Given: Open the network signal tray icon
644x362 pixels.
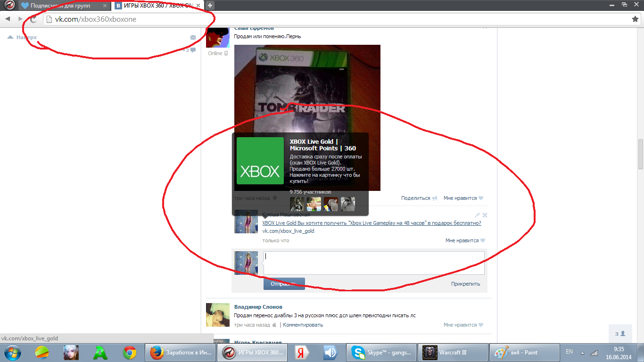Looking at the screenshot, I should point(594,353).
